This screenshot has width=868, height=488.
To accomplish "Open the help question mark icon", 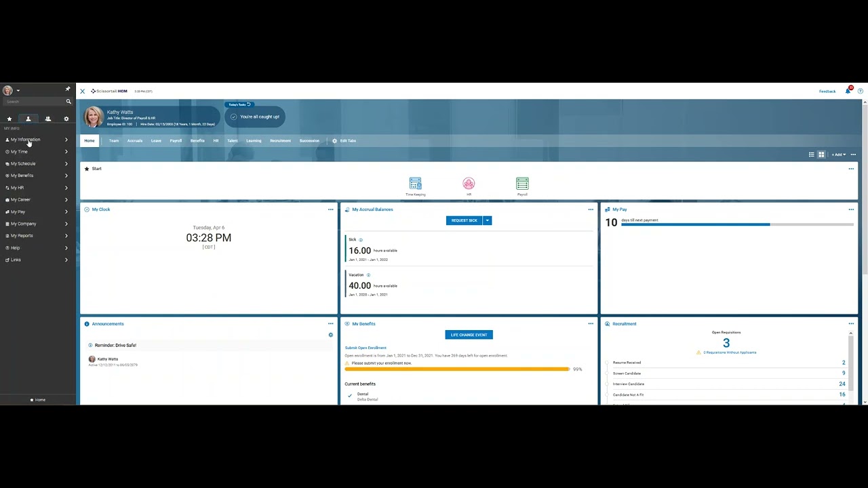I will pyautogui.click(x=861, y=91).
